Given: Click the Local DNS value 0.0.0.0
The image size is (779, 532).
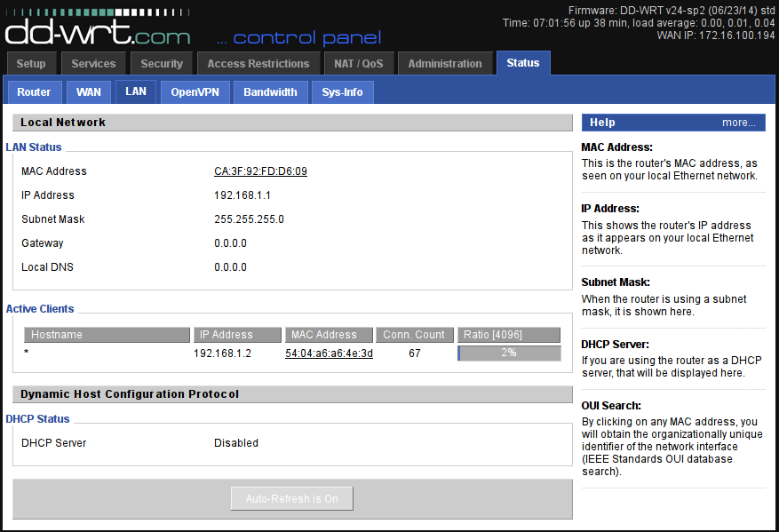Looking at the screenshot, I should [x=231, y=267].
